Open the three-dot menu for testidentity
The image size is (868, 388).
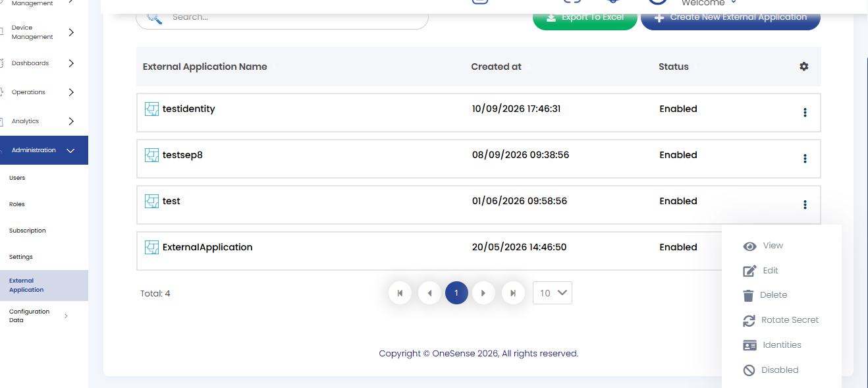tap(805, 113)
